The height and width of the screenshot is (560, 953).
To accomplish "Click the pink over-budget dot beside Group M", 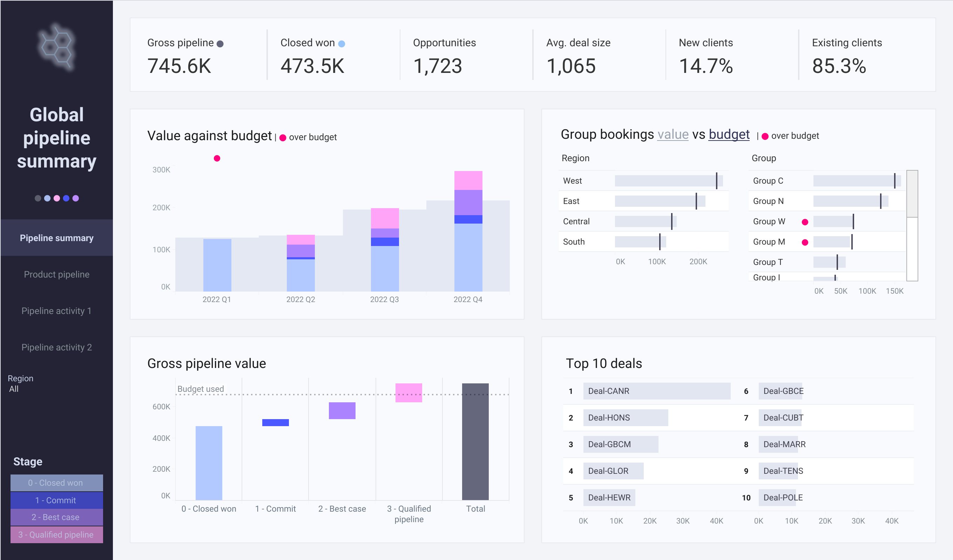I will pos(805,242).
